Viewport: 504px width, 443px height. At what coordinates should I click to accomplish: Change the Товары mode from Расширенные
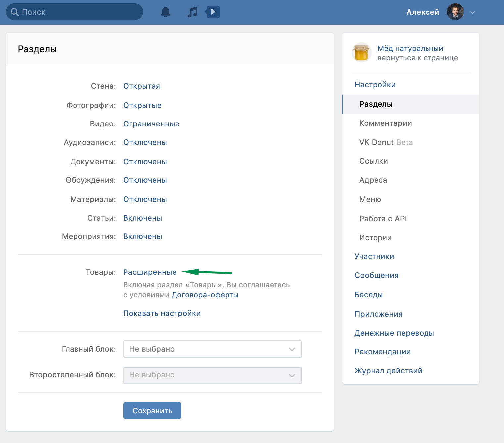[x=150, y=272]
